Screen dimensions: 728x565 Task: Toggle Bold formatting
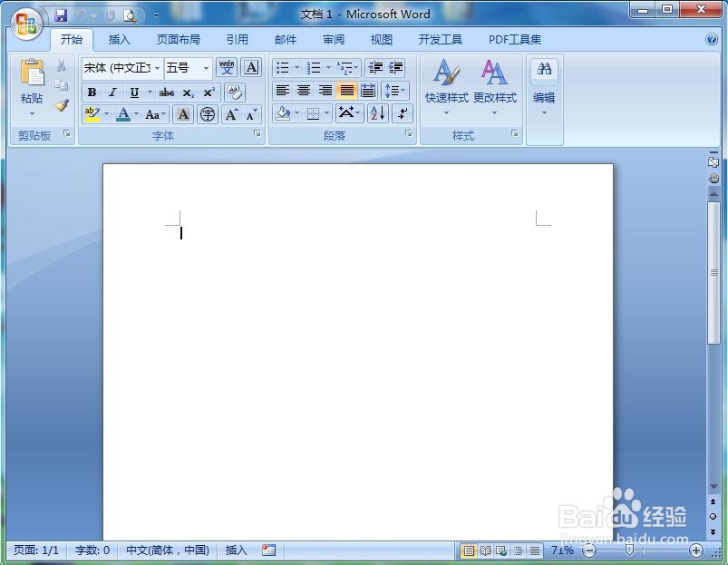pyautogui.click(x=92, y=93)
